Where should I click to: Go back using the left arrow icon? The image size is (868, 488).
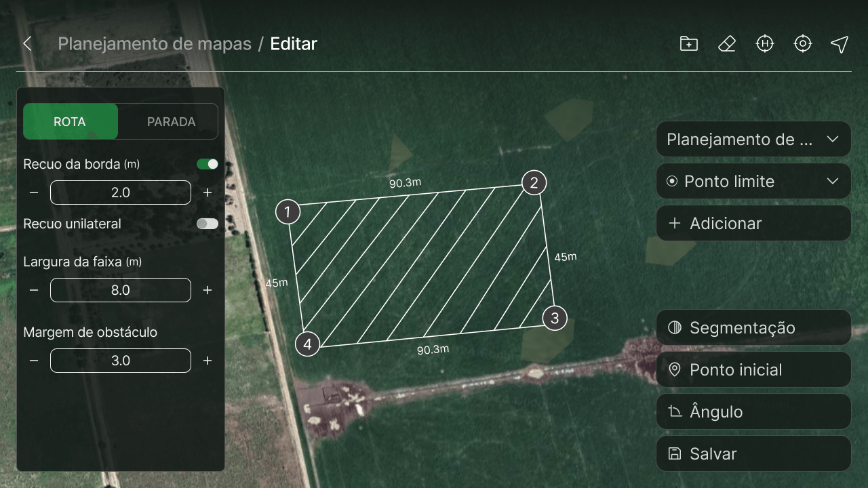[27, 44]
